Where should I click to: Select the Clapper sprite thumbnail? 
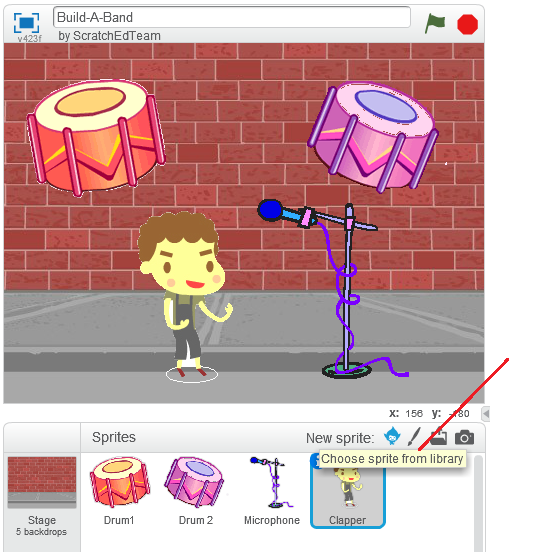348,491
